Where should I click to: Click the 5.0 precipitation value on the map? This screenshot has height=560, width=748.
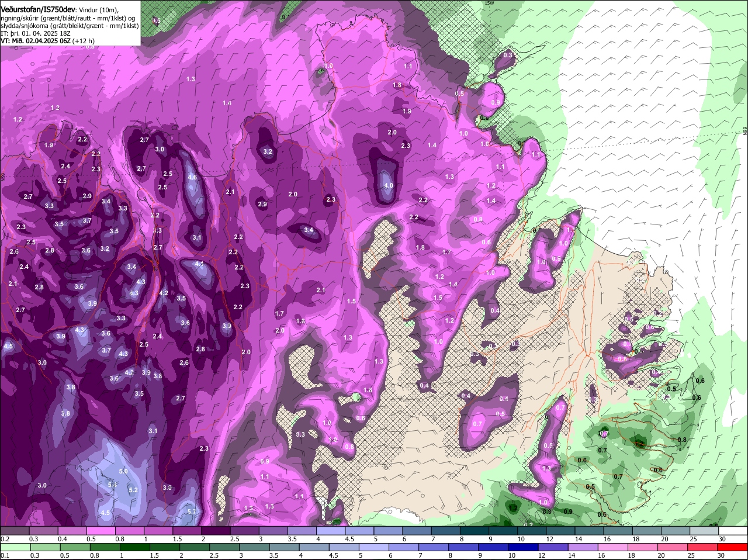point(123,471)
